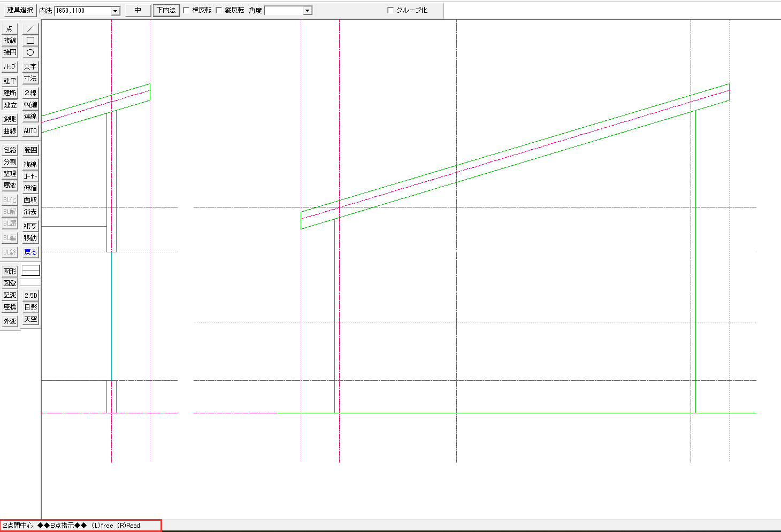
Task: Select the line drawing tool icon
Action: (x=30, y=29)
